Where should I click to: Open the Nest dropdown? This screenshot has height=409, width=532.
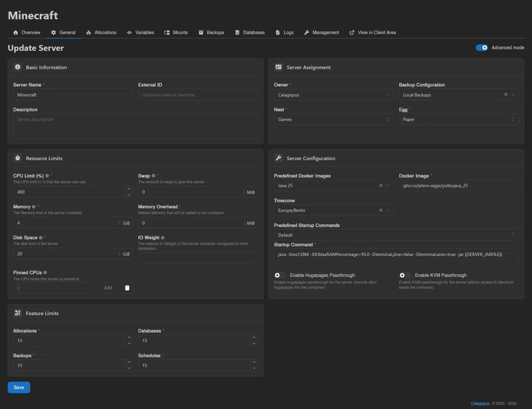(333, 119)
